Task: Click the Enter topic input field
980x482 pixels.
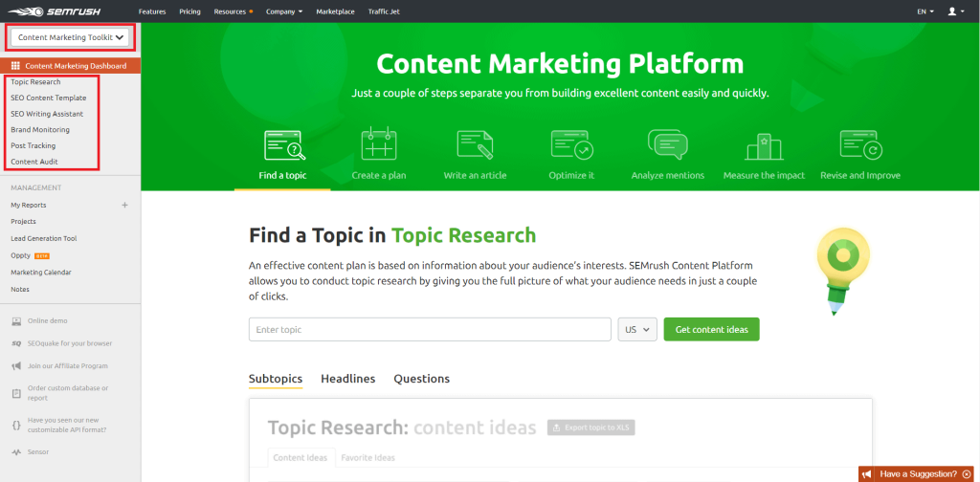Action: (x=430, y=330)
